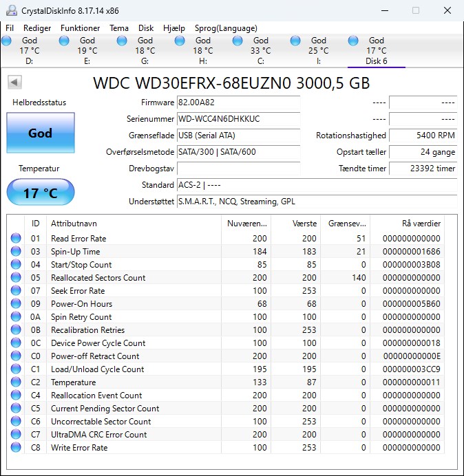This screenshot has width=464, height=476.
Task: Click the Firmware field 82.00A82
Action: pyautogui.click(x=238, y=102)
